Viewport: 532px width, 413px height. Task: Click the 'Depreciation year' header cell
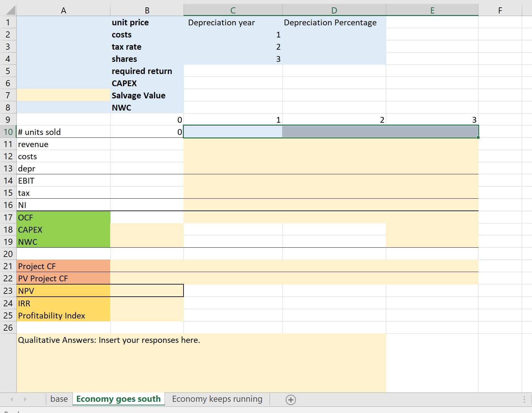[233, 22]
